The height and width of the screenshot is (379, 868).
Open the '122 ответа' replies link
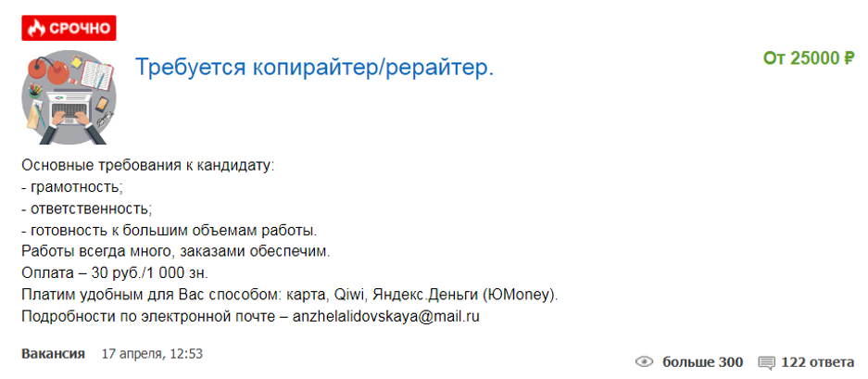(818, 361)
